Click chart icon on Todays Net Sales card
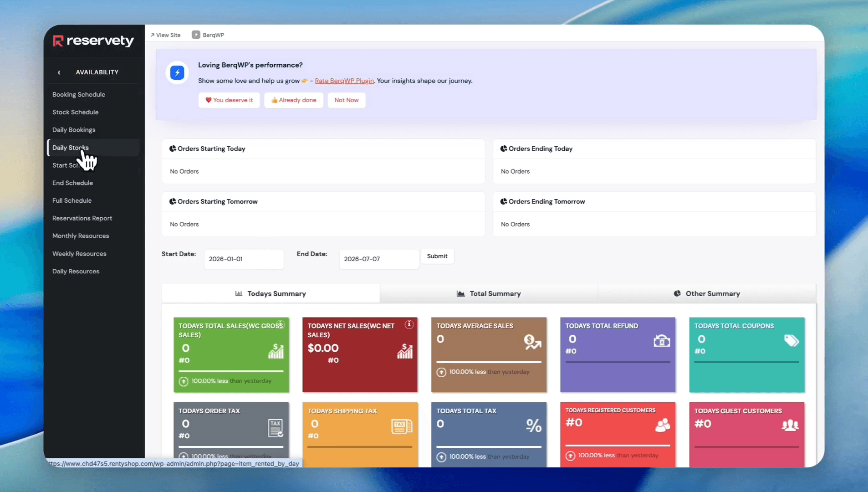 click(405, 351)
